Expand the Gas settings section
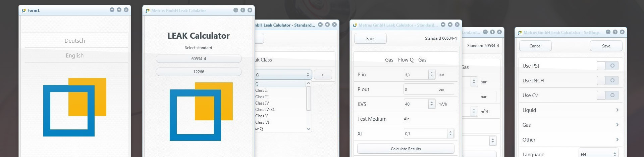644x157 pixels. (570, 125)
